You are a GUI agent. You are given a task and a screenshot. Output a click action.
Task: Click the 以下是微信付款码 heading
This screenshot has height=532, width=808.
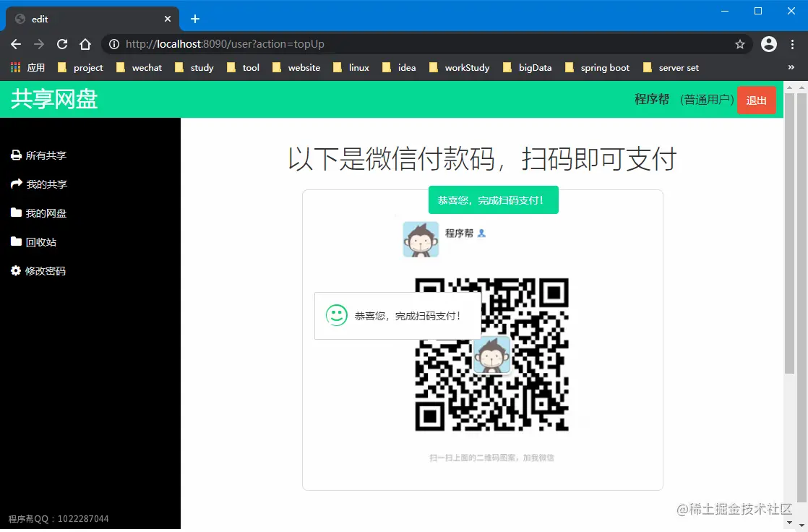coord(482,159)
